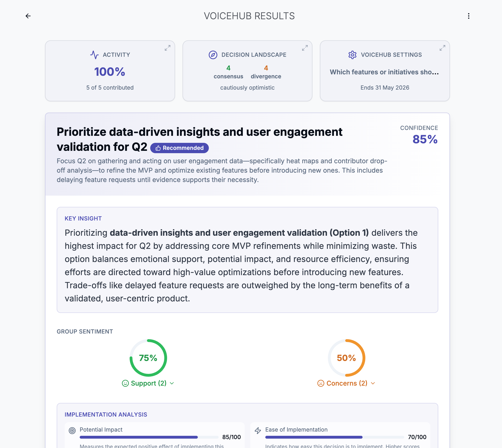This screenshot has height=448, width=502.
Task: Expand the Support (2) dropdown
Action: coord(148,383)
